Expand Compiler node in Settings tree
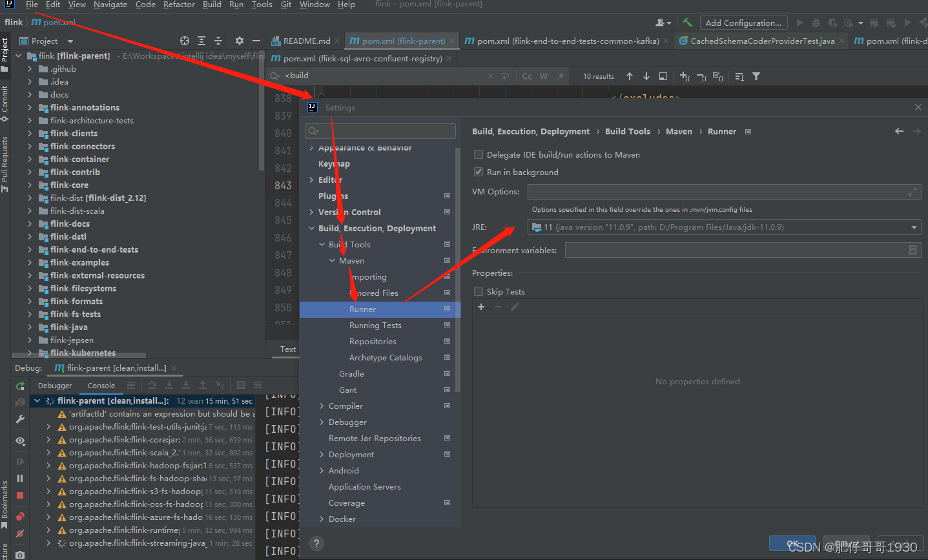The image size is (928, 560). 322,406
